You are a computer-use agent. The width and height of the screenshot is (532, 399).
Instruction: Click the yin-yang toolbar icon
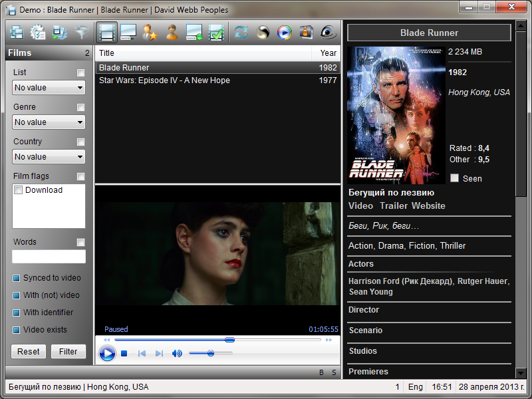[263, 33]
